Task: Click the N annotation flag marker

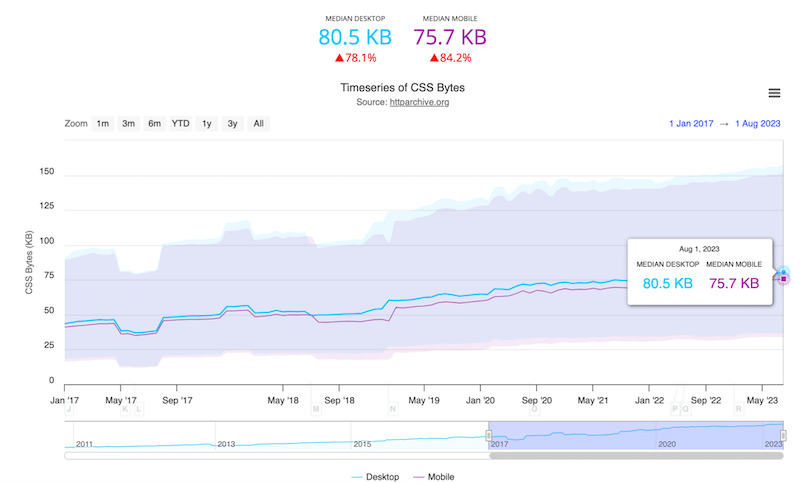Action: click(x=393, y=409)
